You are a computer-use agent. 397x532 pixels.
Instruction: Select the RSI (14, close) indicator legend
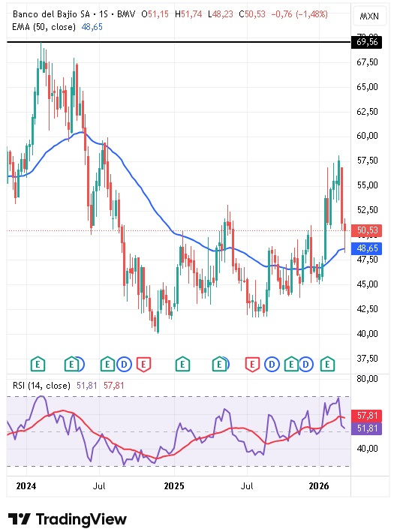(41, 386)
